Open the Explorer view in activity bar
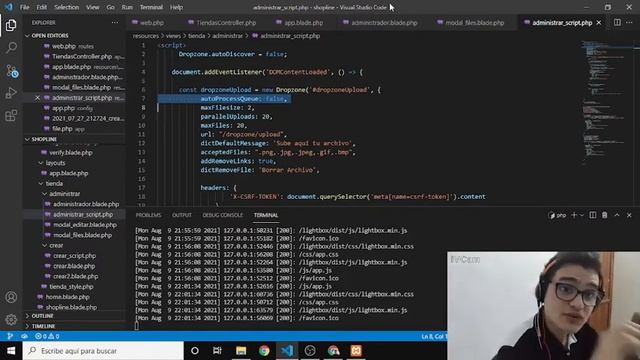This screenshot has width=640, height=360. click(x=11, y=25)
